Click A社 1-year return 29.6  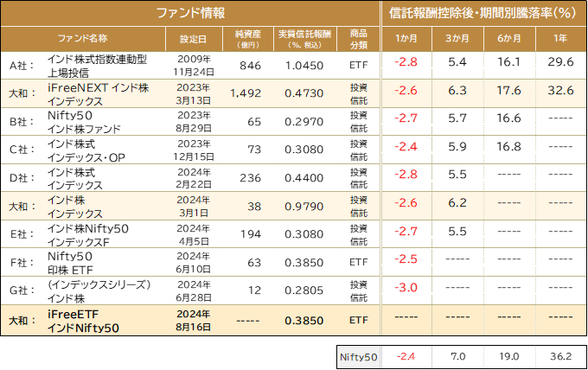click(560, 62)
